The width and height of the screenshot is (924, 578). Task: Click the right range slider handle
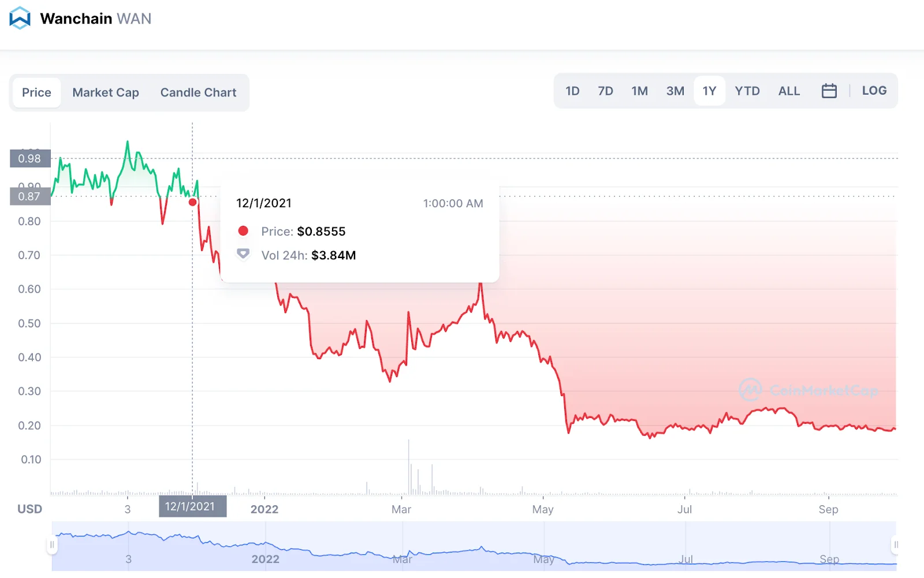click(x=896, y=545)
